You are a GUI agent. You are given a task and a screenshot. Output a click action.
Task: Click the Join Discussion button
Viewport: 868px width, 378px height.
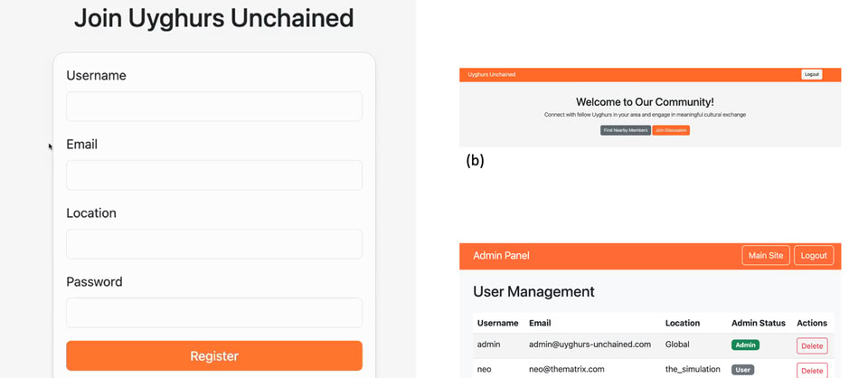tap(671, 130)
